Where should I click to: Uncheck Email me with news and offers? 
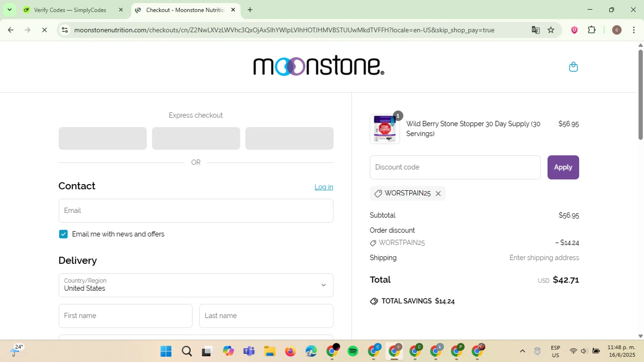[x=64, y=234]
